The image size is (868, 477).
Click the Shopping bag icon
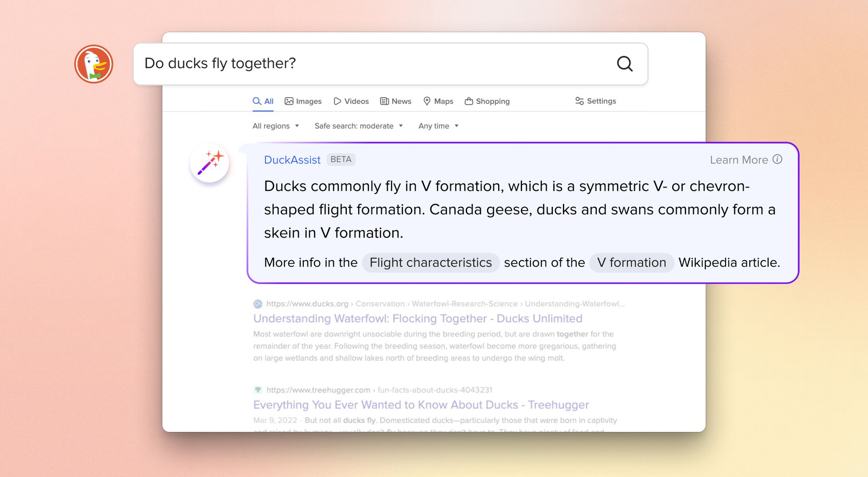(x=469, y=101)
